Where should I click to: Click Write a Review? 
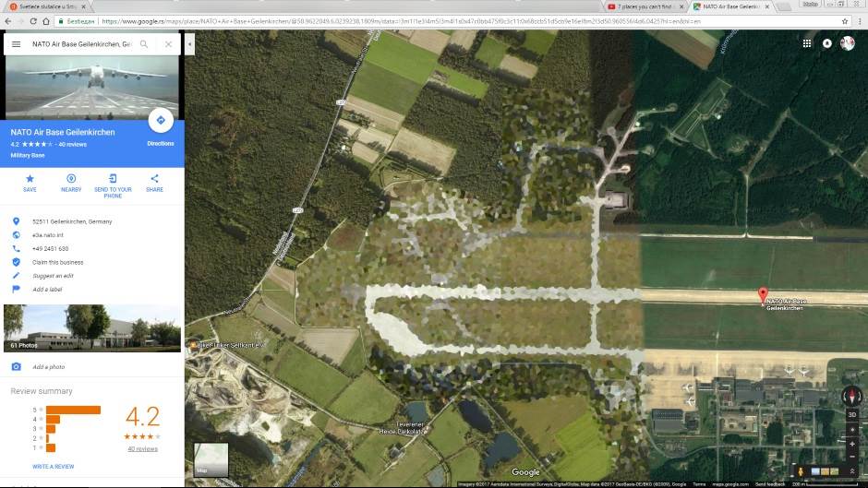coord(54,467)
